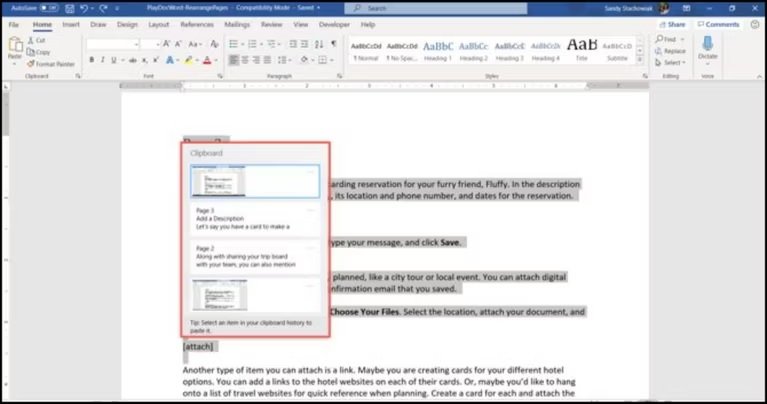Click the Bullets list icon
The width and height of the screenshot is (767, 404).
[234, 44]
